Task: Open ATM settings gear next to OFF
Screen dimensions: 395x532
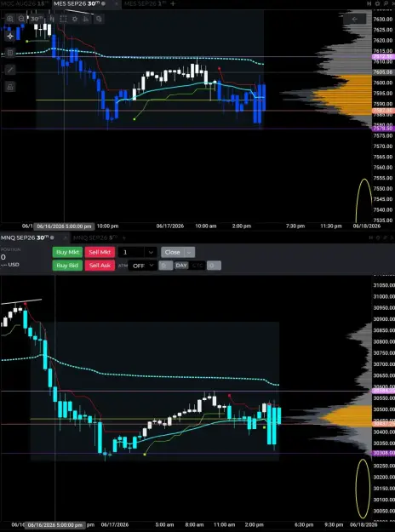Action: (166, 266)
